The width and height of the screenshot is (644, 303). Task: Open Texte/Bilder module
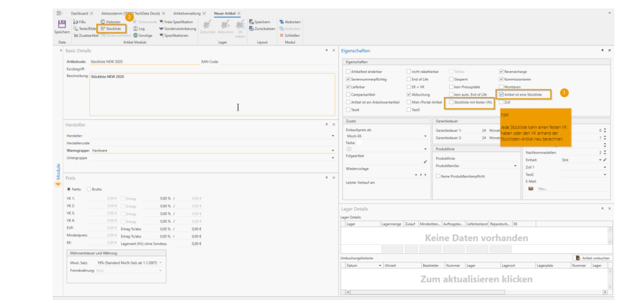tap(84, 28)
